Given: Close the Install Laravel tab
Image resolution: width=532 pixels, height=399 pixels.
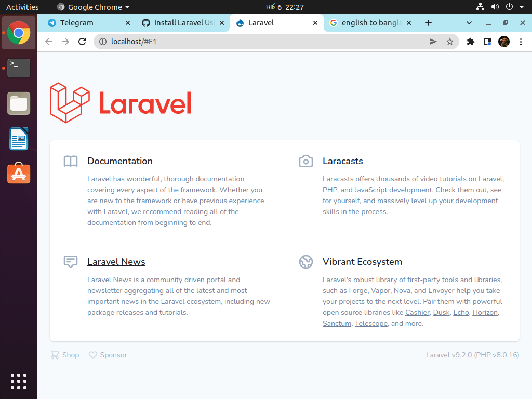Looking at the screenshot, I should (221, 23).
